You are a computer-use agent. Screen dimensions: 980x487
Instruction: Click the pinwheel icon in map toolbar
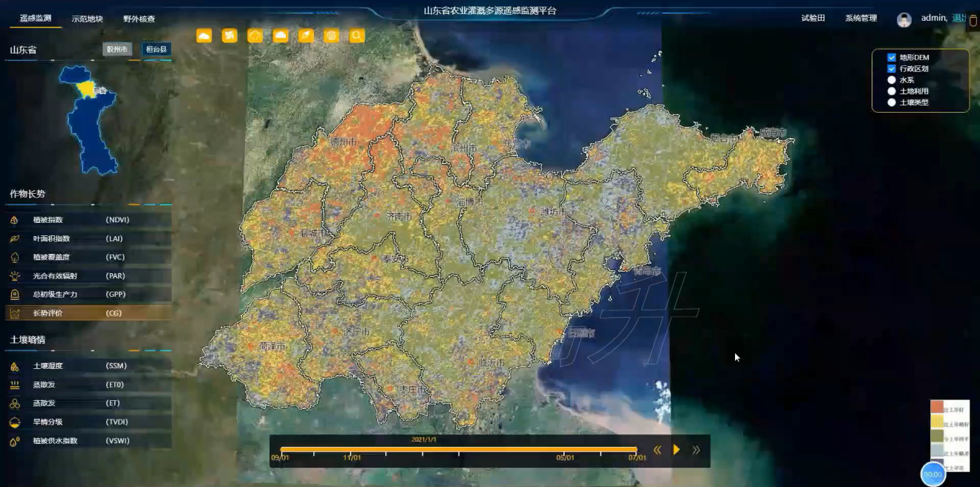point(229,36)
